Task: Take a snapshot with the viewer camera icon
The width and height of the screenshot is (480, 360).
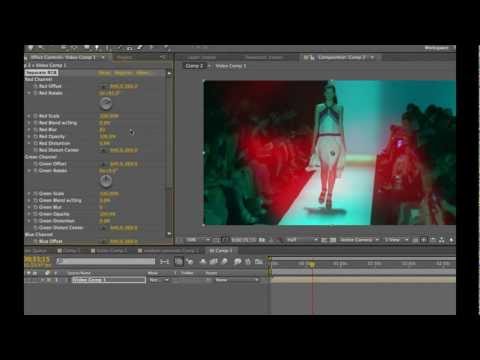Action: pos(262,240)
